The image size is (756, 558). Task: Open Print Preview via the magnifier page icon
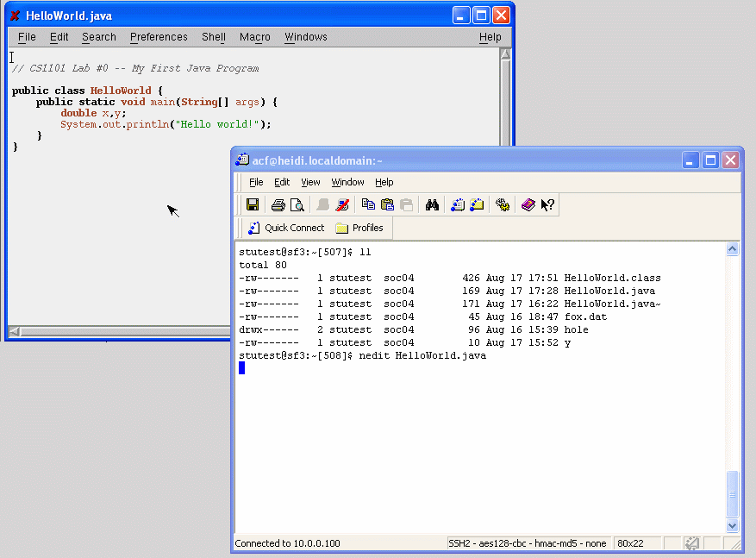297,205
